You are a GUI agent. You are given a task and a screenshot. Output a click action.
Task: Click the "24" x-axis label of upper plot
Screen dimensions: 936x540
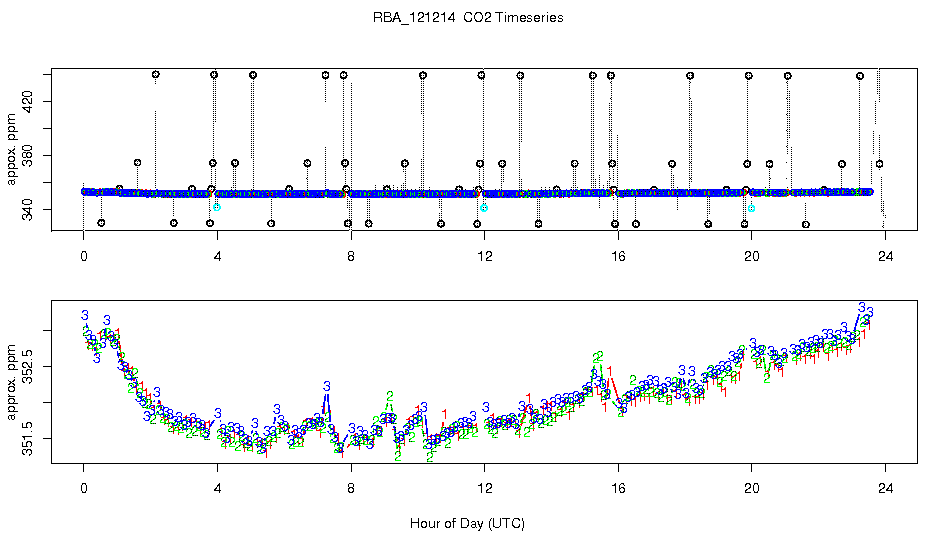[x=886, y=257]
